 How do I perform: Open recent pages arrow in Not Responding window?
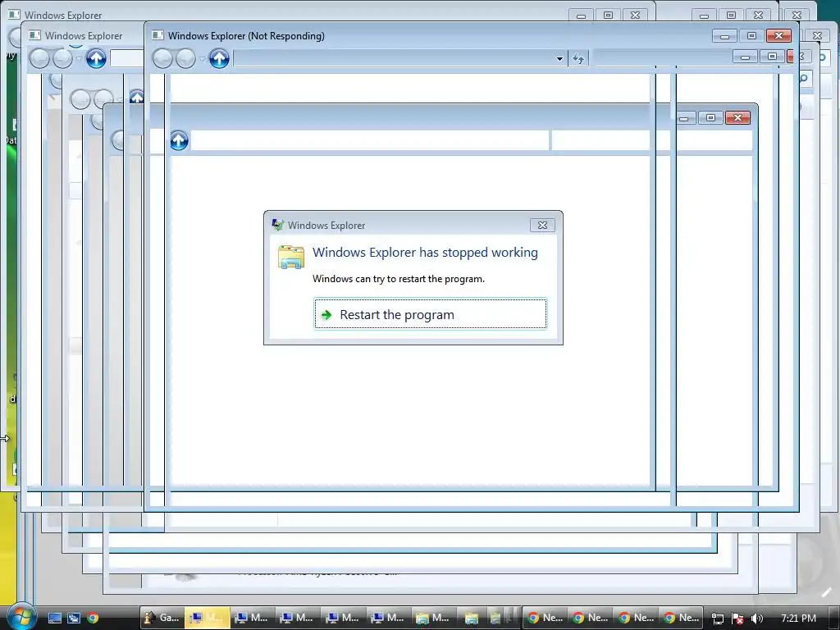pos(202,58)
